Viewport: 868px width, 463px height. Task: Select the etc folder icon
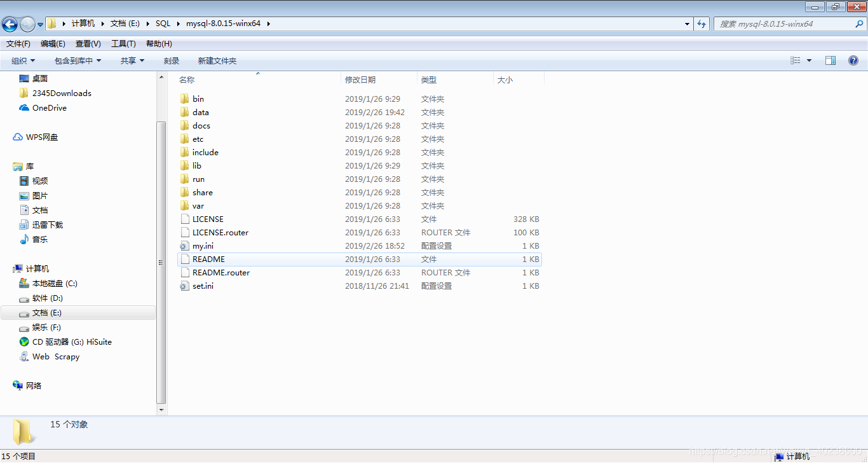185,139
